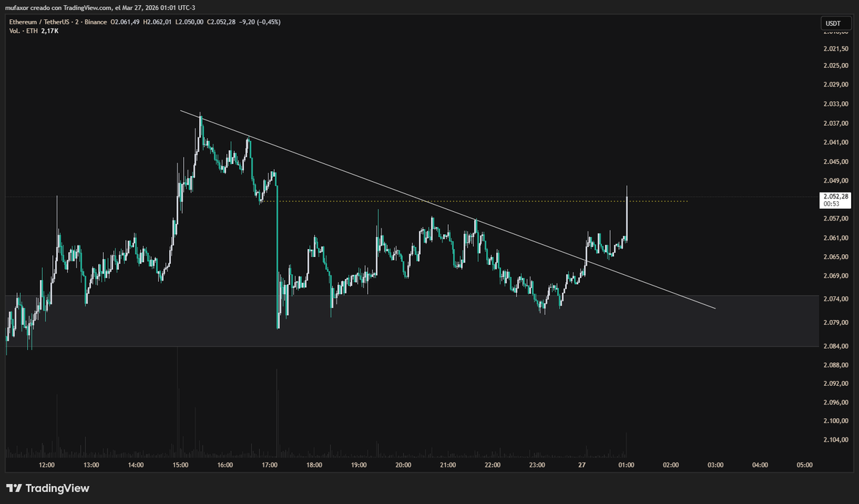Click the 2.041,00 price axis label
The image size is (859, 504).
[835, 142]
